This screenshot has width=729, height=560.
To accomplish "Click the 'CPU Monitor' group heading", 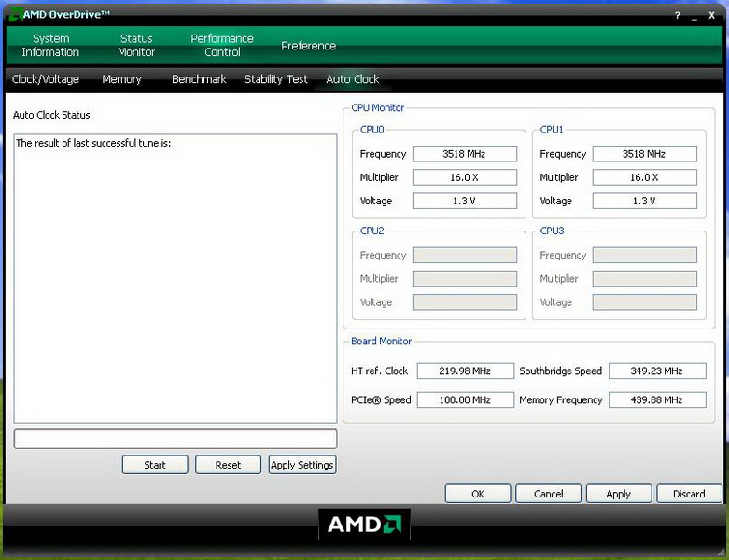I will pyautogui.click(x=377, y=108).
